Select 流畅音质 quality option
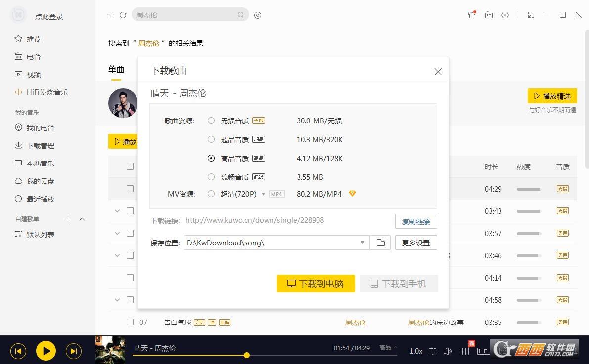 point(211,176)
